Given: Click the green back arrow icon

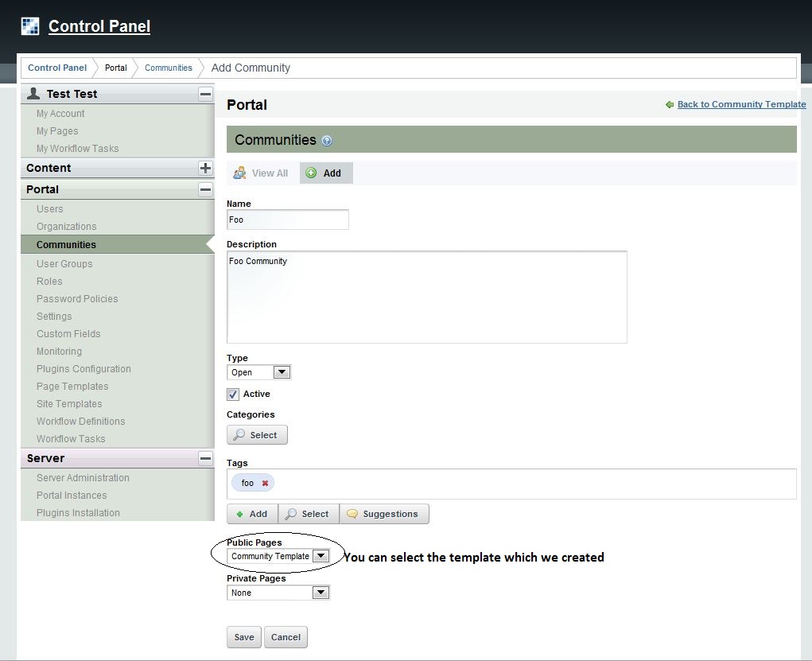Looking at the screenshot, I should point(670,104).
